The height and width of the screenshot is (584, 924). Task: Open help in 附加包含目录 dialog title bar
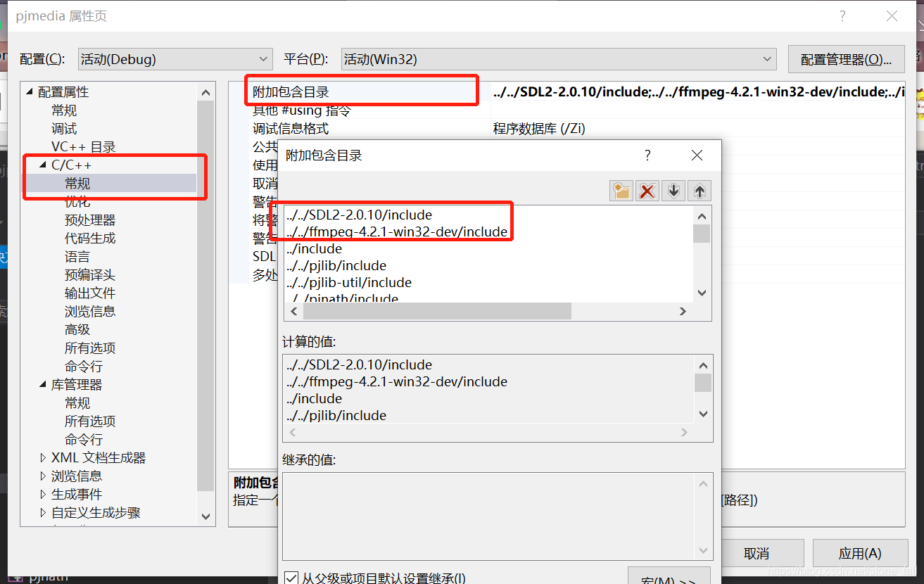647,155
